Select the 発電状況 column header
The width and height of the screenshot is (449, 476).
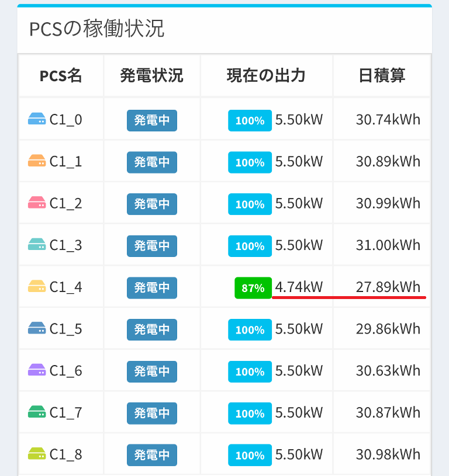click(151, 75)
